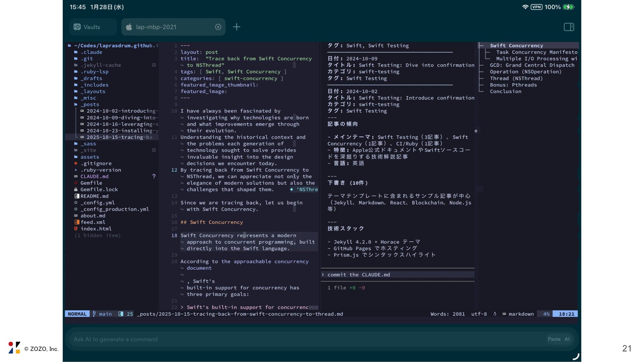Collapse the _posts folder in file tree

pyautogui.click(x=90, y=105)
